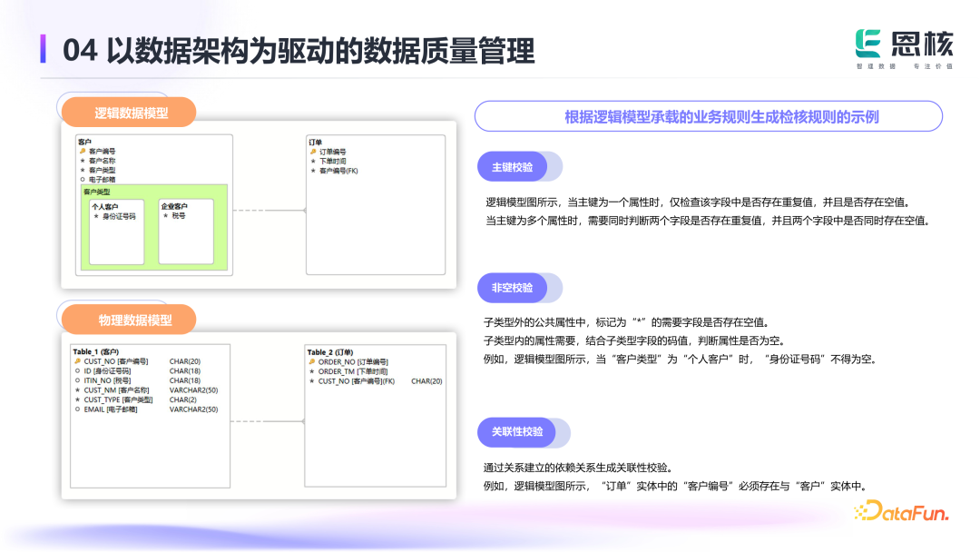Select the primary key icon next to CUST_NO in Table_1
Screen dimensions: 980x552
click(x=77, y=361)
